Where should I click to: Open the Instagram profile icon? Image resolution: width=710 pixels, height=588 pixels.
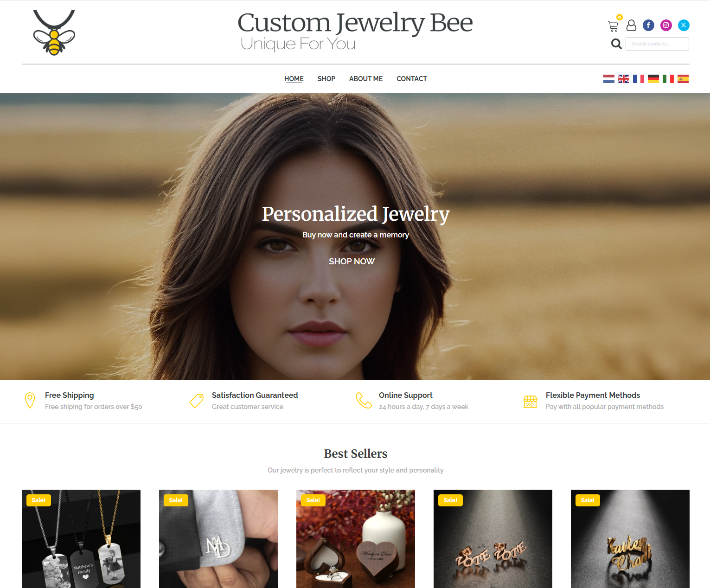(x=666, y=25)
